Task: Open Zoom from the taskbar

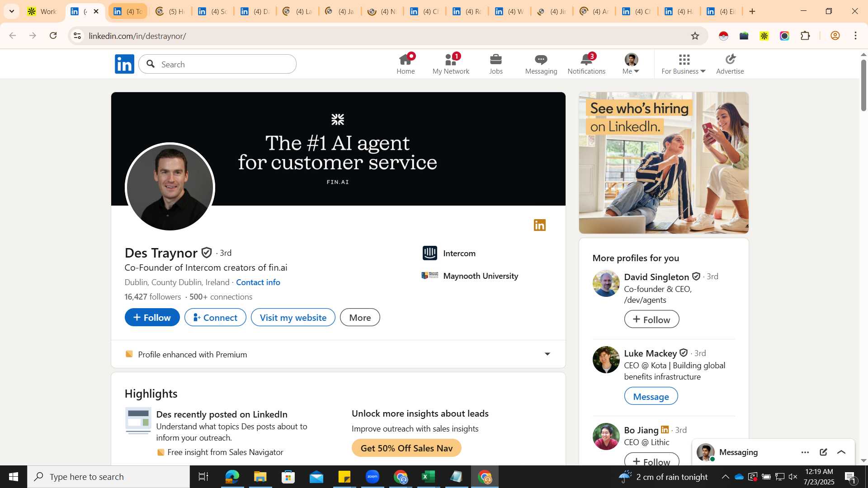Action: (x=372, y=477)
